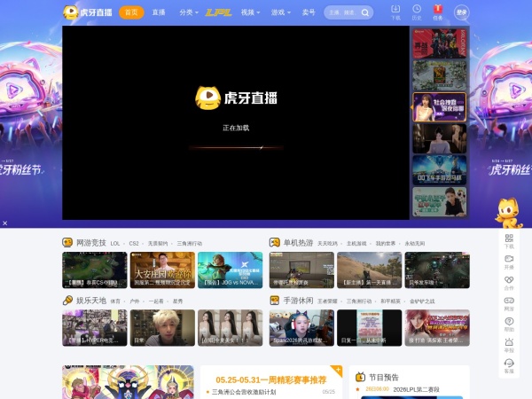Click the 单机热游 section icon
Image resolution: width=532 pixels, height=399 pixels.
coord(275,243)
